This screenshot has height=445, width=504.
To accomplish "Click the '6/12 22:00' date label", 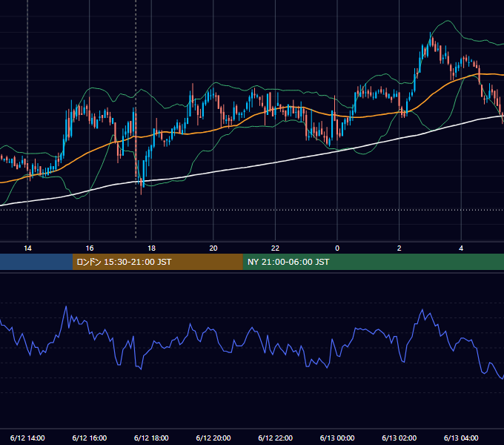I will 275,438.
